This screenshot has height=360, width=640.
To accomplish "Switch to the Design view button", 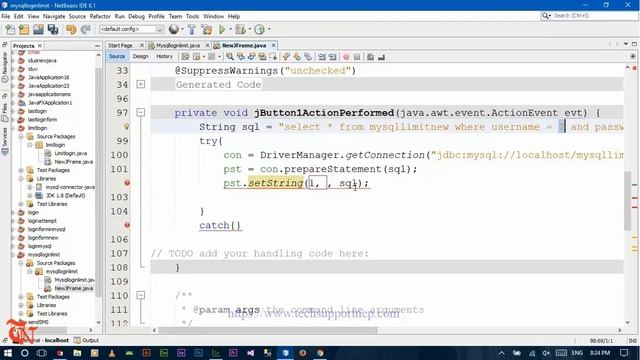I will click(140, 57).
